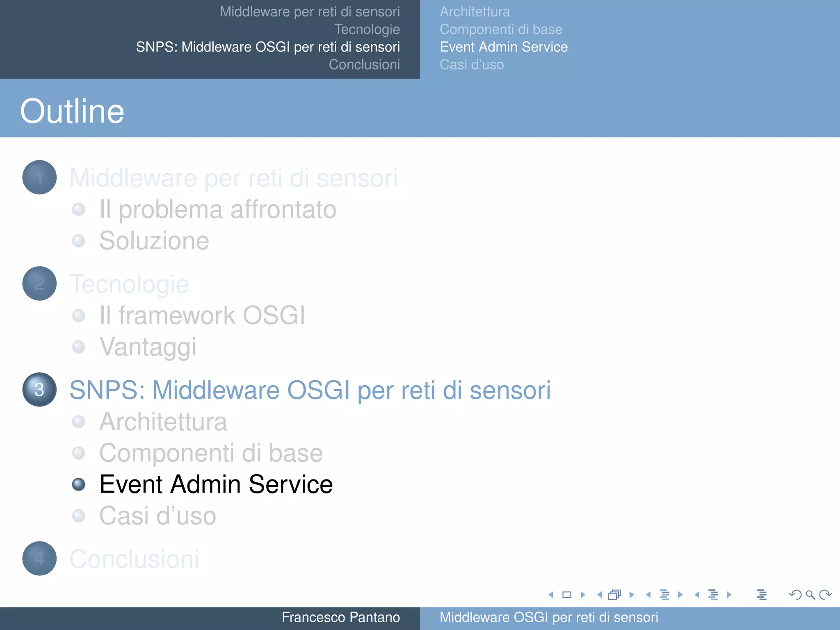Click the go forward curved arrow
This screenshot has height=630, width=840.
[825, 594]
